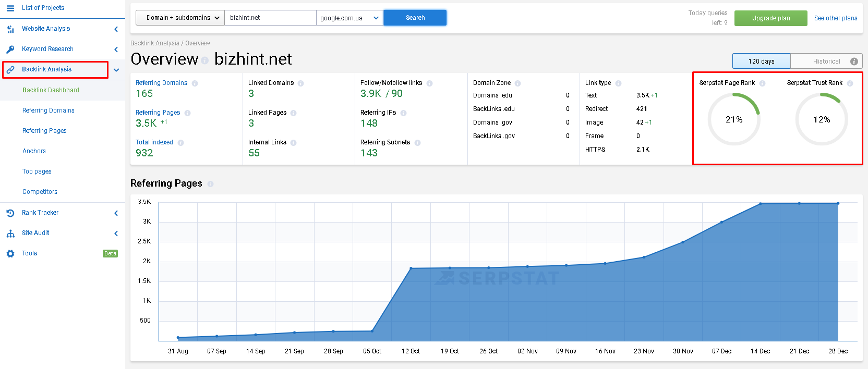Image resolution: width=868 pixels, height=369 pixels.
Task: Open Top pages in sidebar
Action: coord(37,171)
